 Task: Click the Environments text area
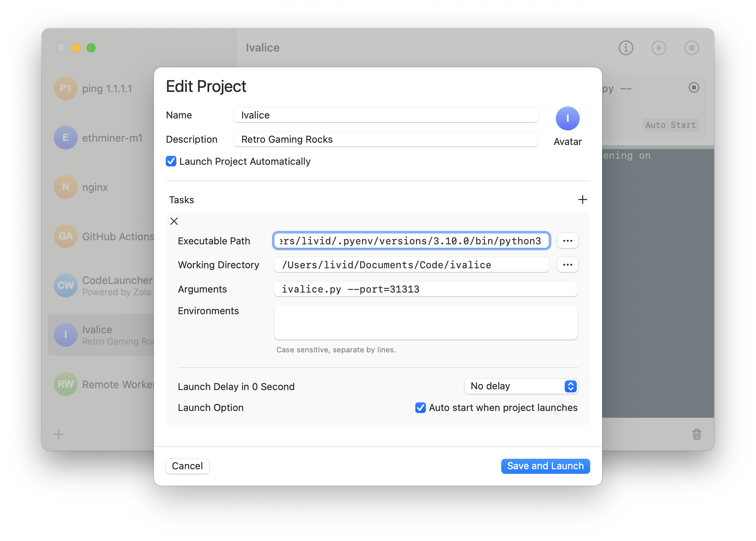tap(425, 322)
